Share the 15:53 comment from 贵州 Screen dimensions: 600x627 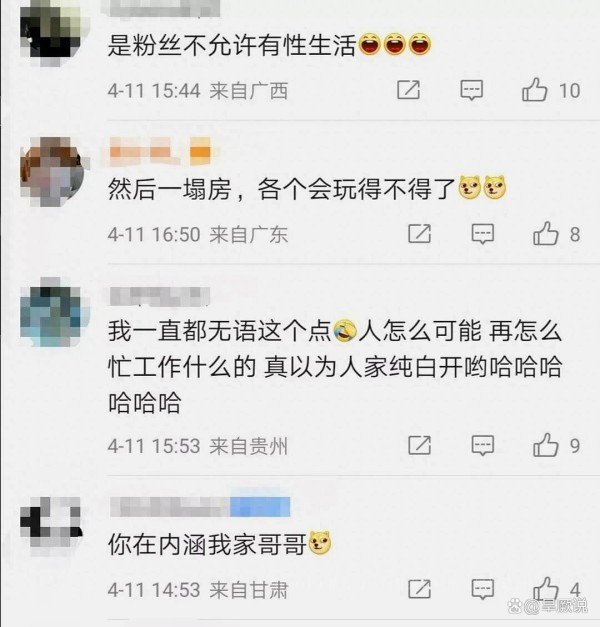(420, 445)
